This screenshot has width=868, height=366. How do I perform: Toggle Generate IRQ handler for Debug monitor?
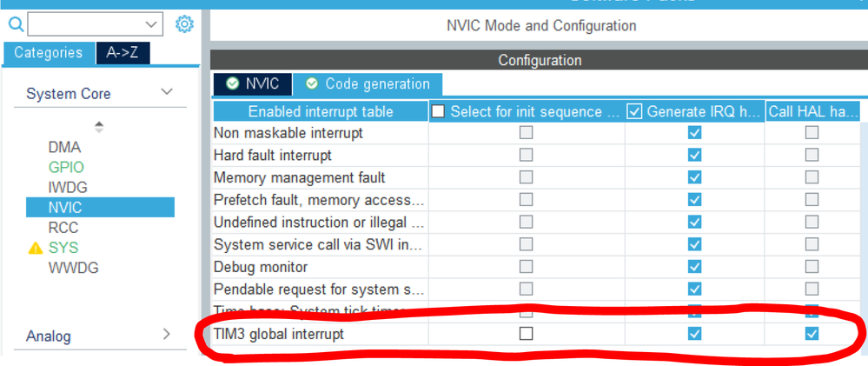click(694, 267)
